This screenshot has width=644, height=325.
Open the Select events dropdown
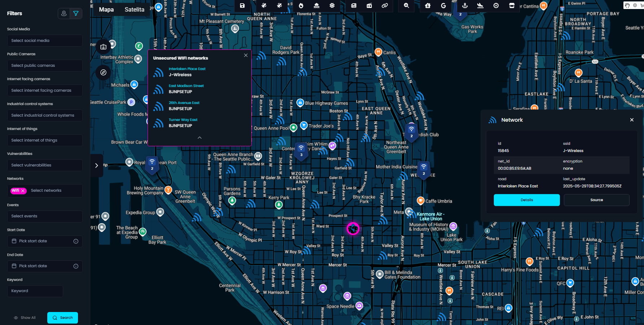[45, 216]
